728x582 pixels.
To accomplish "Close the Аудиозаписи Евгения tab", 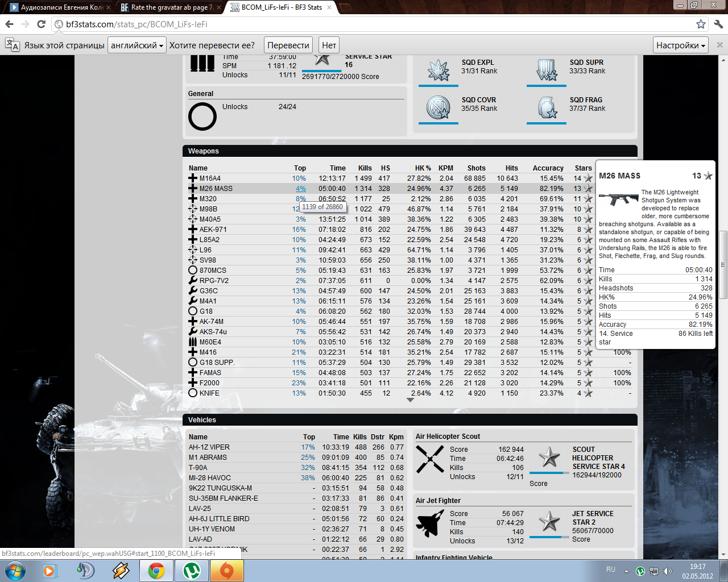I will [x=108, y=7].
